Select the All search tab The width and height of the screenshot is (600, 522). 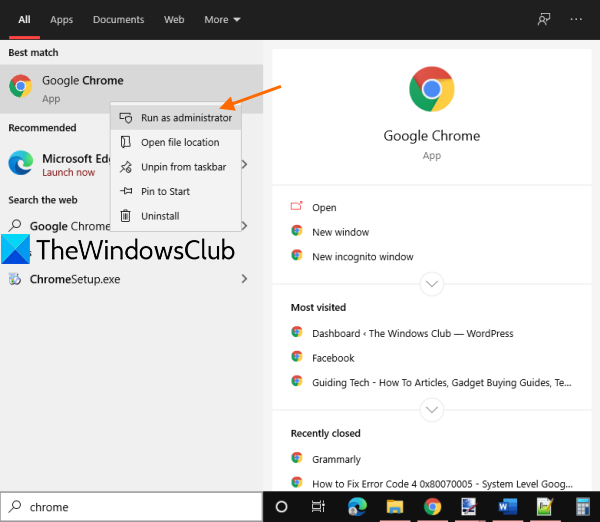point(24,20)
